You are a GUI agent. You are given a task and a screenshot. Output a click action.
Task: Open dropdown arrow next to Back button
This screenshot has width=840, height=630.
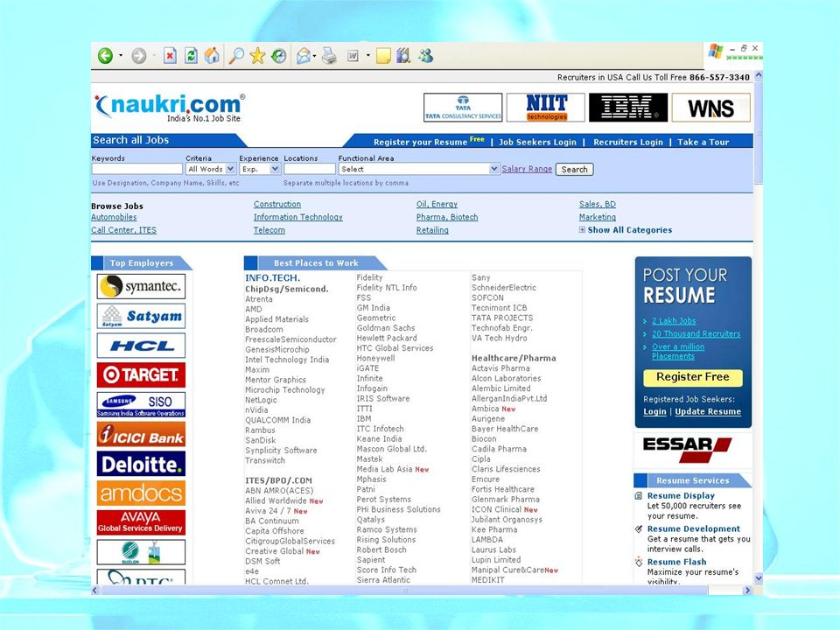click(121, 56)
